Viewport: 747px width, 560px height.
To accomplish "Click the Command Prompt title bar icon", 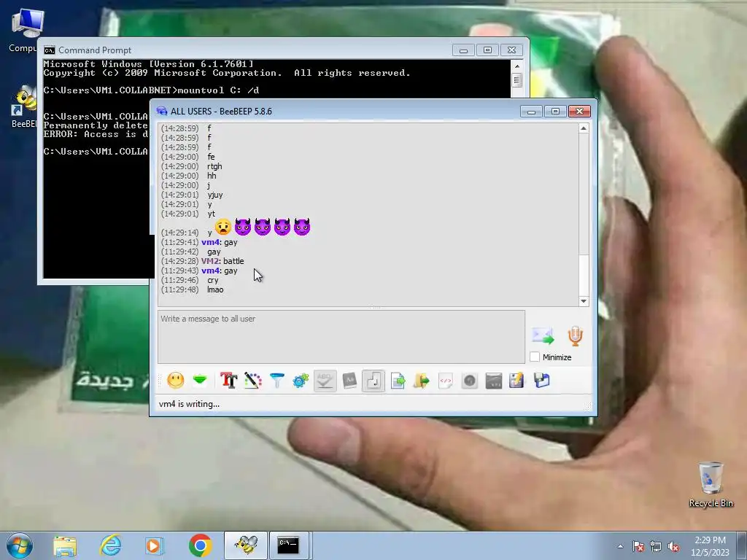I will pyautogui.click(x=49, y=50).
